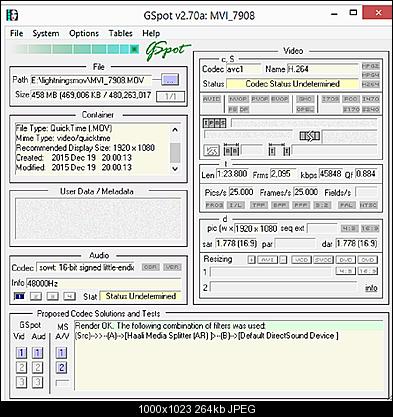Open the Options menu
Viewport: 393px width, 417px height.
tap(84, 33)
